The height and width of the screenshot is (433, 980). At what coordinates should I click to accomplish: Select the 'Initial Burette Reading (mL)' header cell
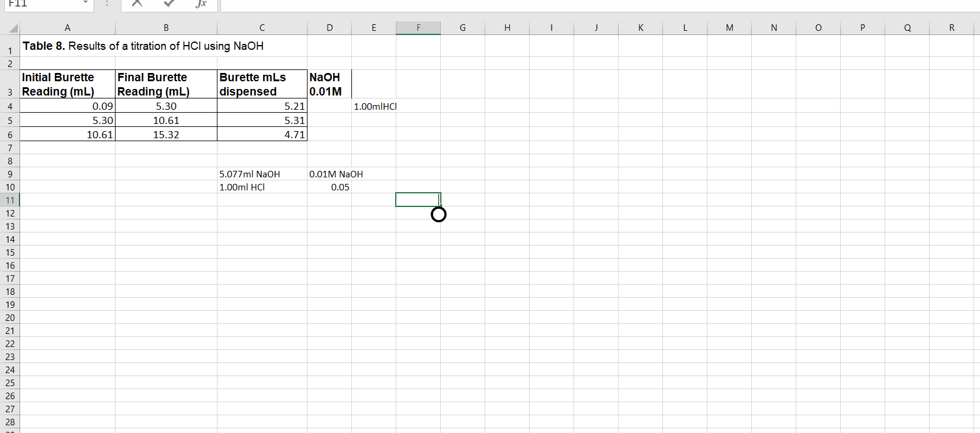pyautogui.click(x=68, y=84)
